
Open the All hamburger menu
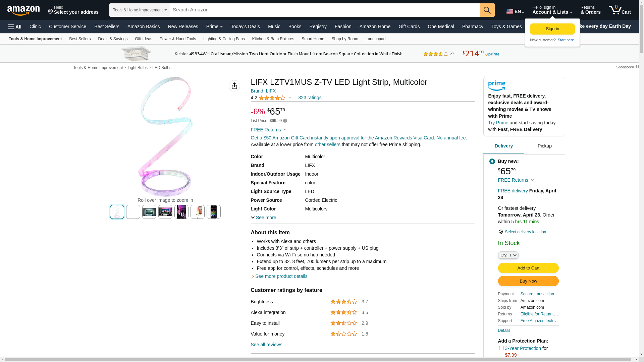(x=15, y=27)
